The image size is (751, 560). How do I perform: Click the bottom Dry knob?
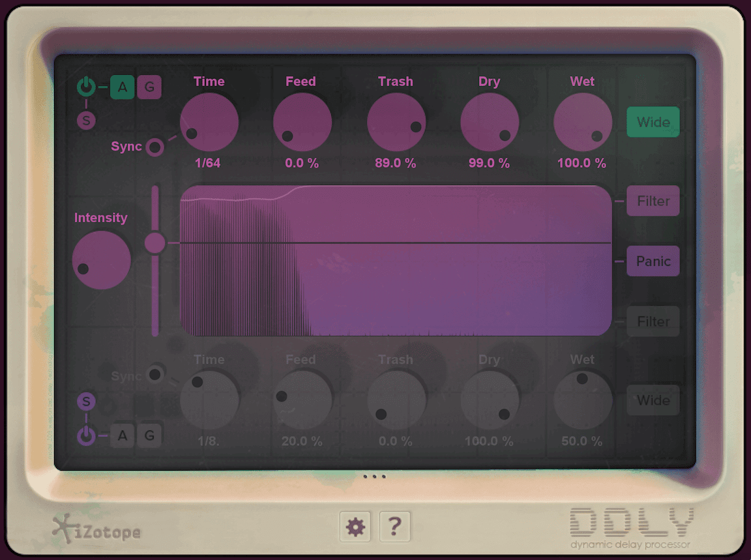[x=490, y=400]
